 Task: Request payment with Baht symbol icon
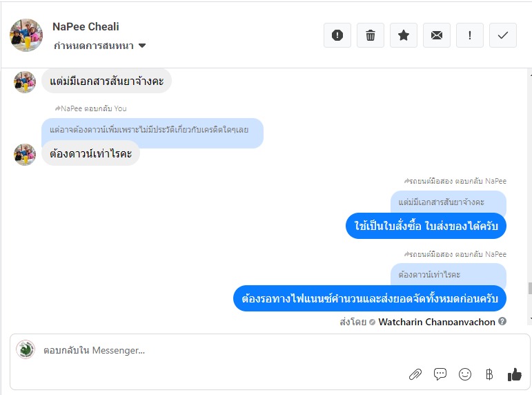point(489,374)
